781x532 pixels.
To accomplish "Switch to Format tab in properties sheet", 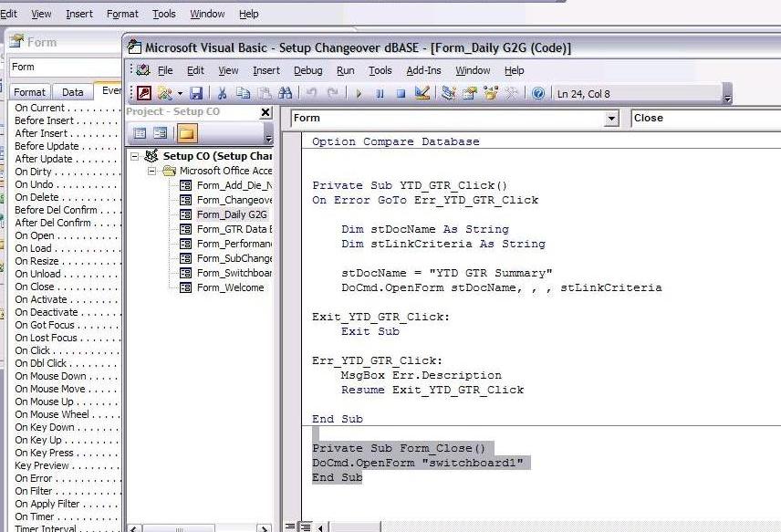I will (x=29, y=92).
